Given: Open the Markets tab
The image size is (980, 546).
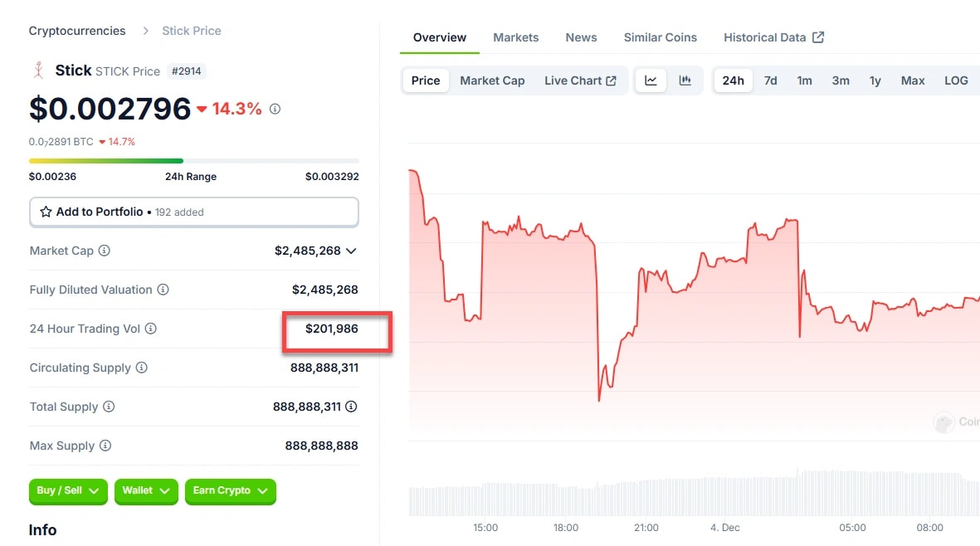Looking at the screenshot, I should (516, 37).
